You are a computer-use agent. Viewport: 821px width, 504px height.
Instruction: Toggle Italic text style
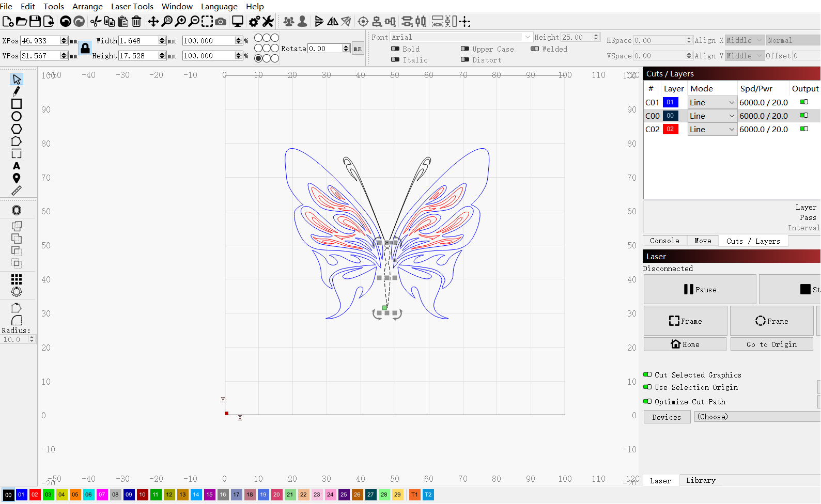395,60
